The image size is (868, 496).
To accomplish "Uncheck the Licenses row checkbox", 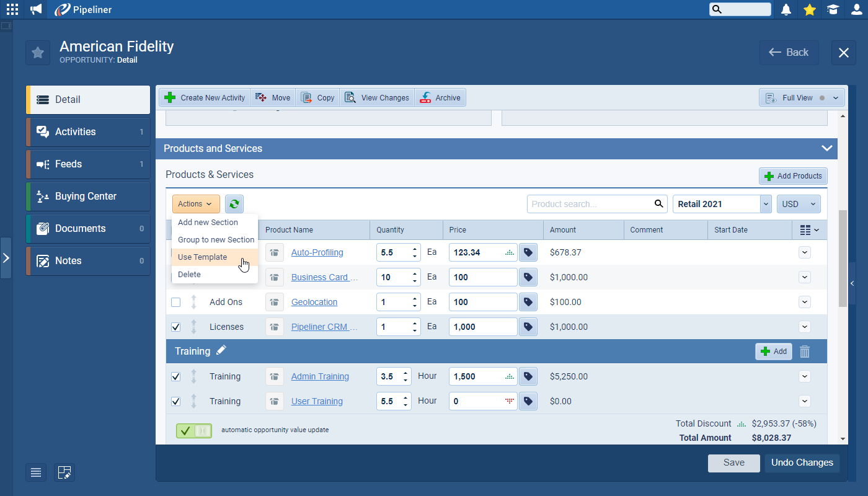I will coord(176,327).
